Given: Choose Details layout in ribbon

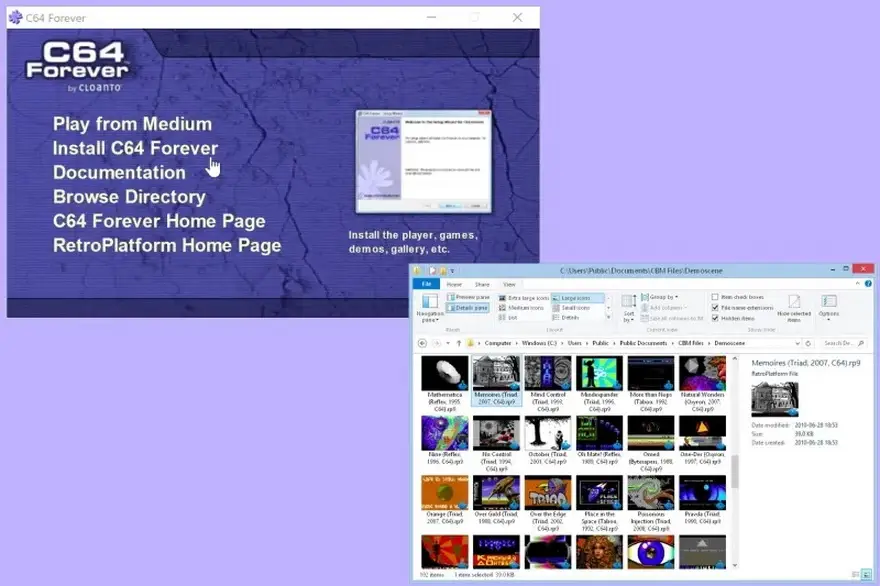Looking at the screenshot, I should tap(566, 318).
